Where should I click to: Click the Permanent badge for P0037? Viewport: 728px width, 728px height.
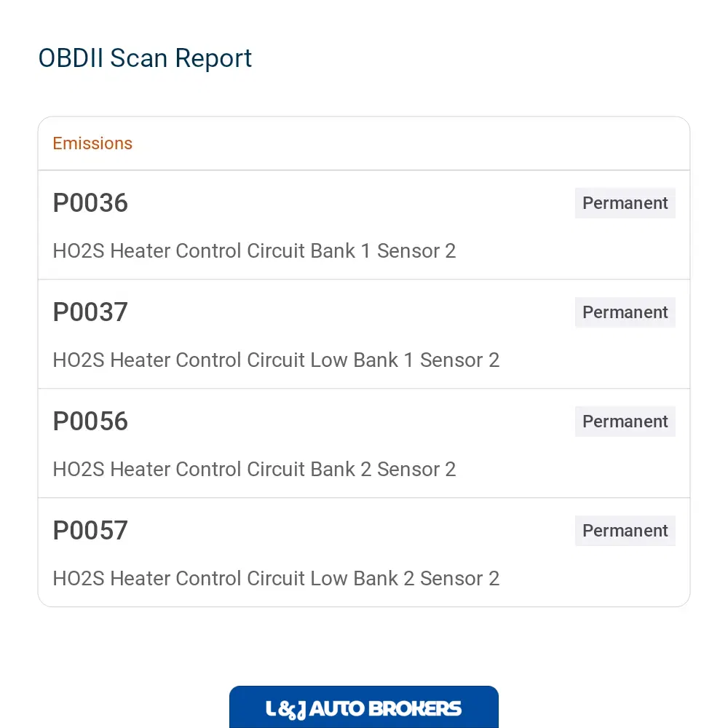[625, 312]
